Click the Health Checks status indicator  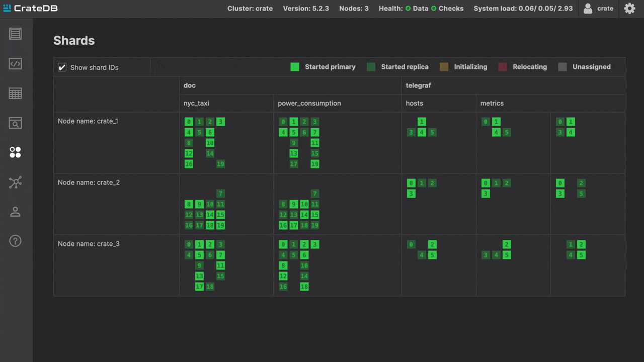[447, 9]
